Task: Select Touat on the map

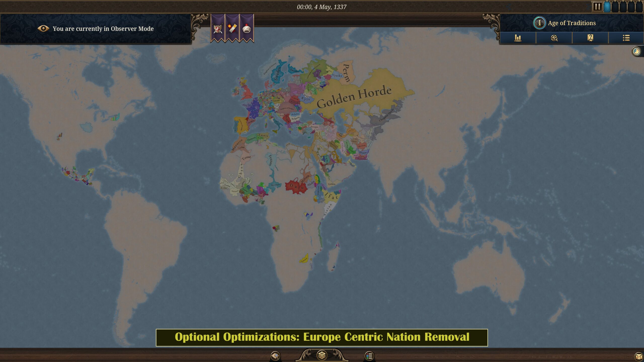Action: [246, 158]
